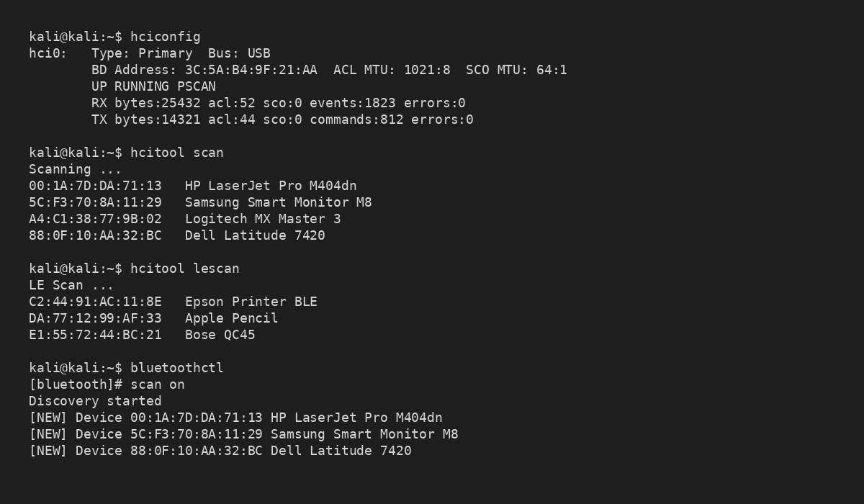The height and width of the screenshot is (504, 864).
Task: Click the Discovery started message
Action: tap(95, 401)
